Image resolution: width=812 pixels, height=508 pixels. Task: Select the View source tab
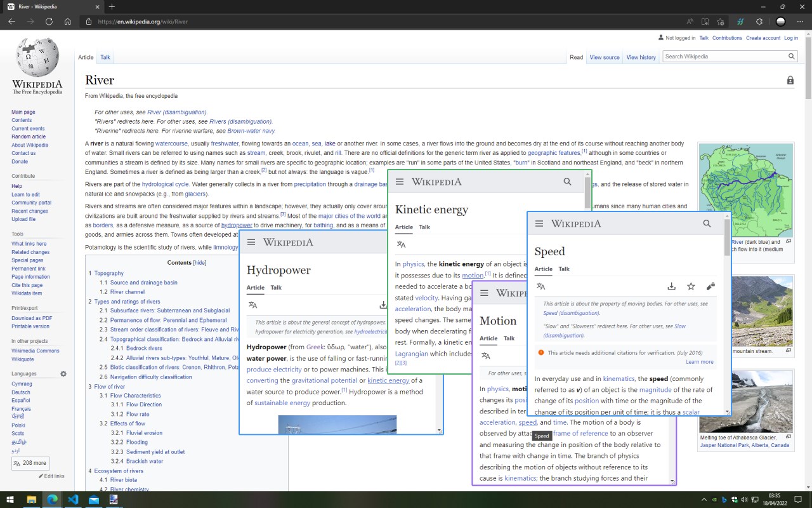pyautogui.click(x=605, y=57)
